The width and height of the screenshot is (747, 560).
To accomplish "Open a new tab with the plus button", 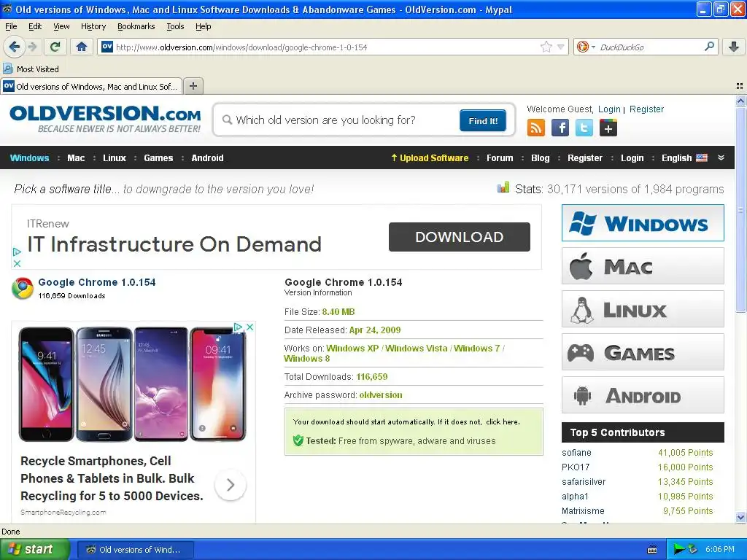I will tap(193, 86).
